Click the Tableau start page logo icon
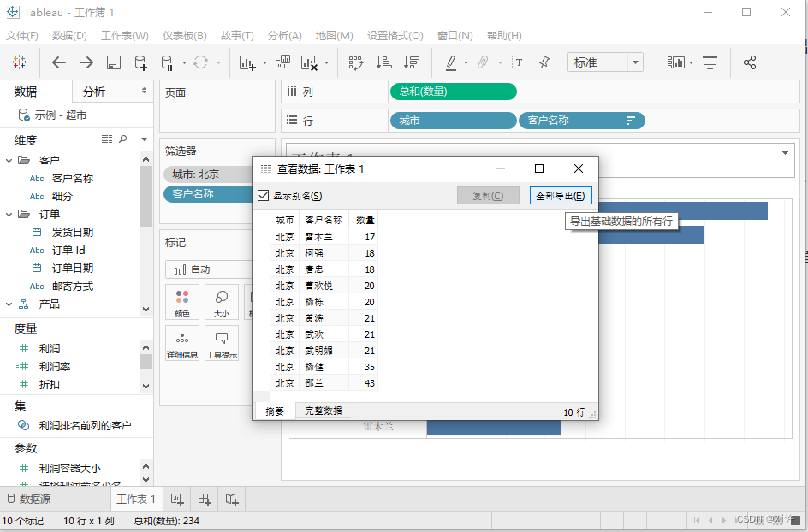The image size is (808, 532). coord(19,62)
